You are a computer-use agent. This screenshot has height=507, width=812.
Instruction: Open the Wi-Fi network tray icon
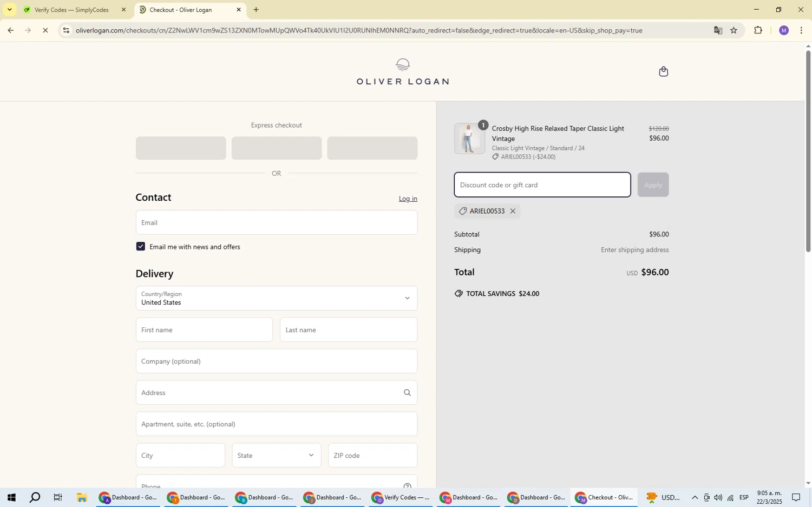tap(730, 498)
